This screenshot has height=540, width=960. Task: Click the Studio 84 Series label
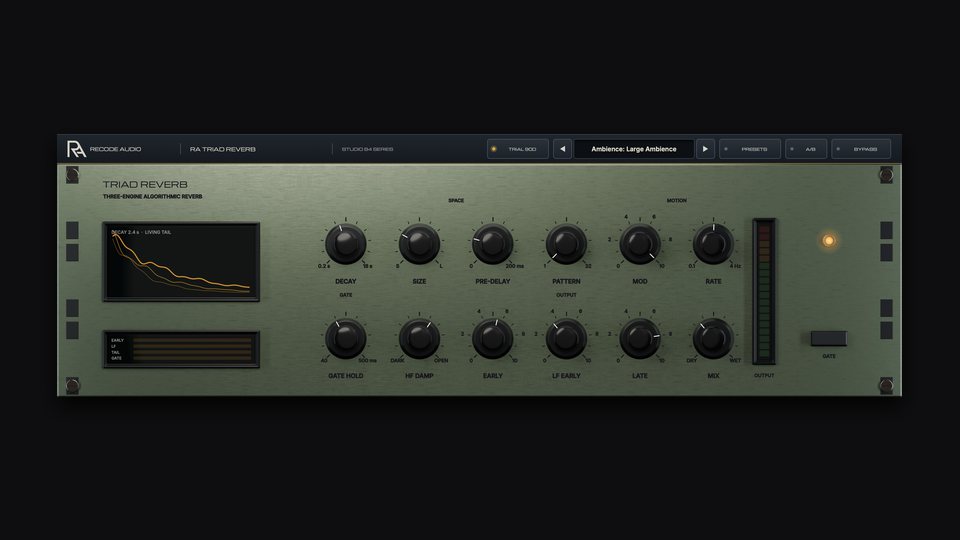(367, 149)
